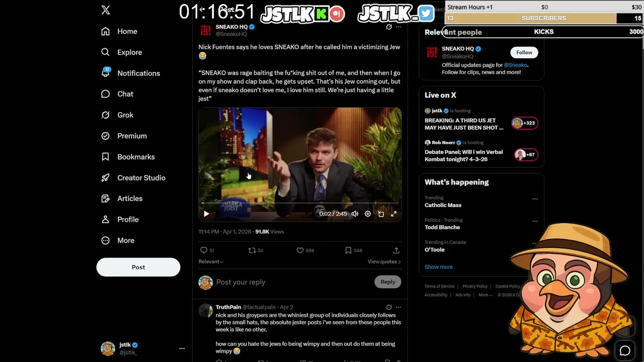Viewport: 644px width, 362px height.
Task: Play the Nick Fuentes video
Action: click(x=206, y=214)
